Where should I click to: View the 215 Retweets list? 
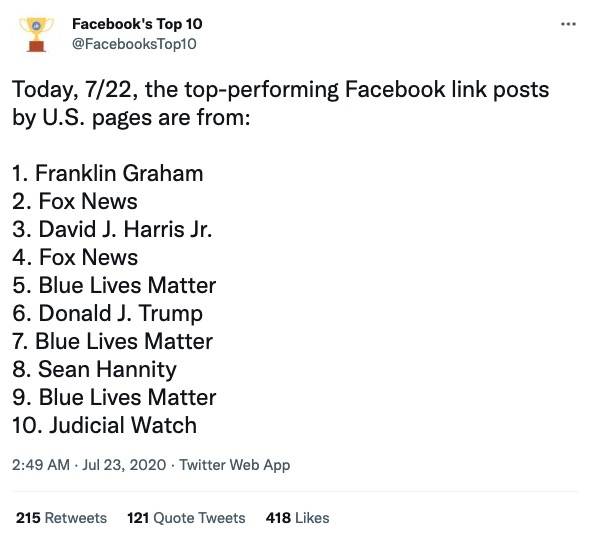pos(61,518)
